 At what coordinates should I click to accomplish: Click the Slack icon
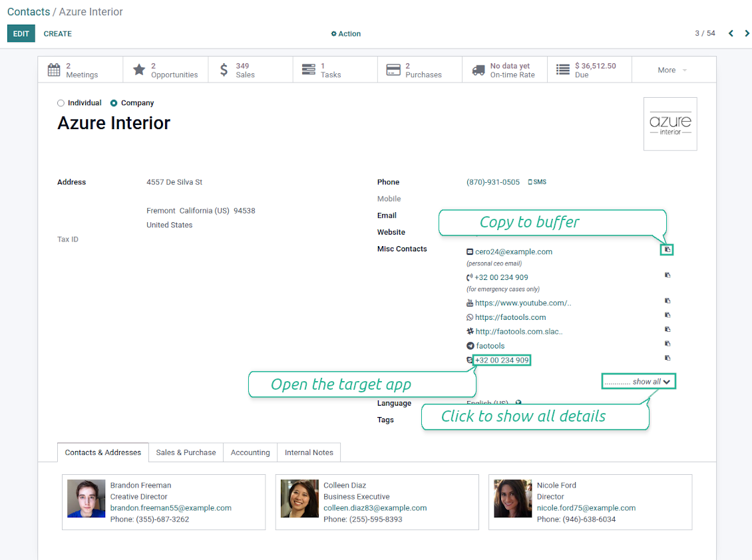point(470,331)
